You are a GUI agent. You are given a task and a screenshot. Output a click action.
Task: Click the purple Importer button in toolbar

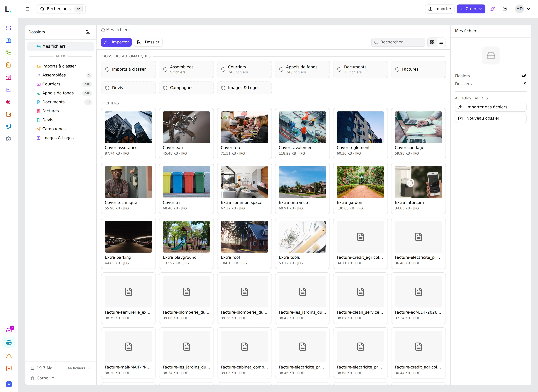point(116,42)
